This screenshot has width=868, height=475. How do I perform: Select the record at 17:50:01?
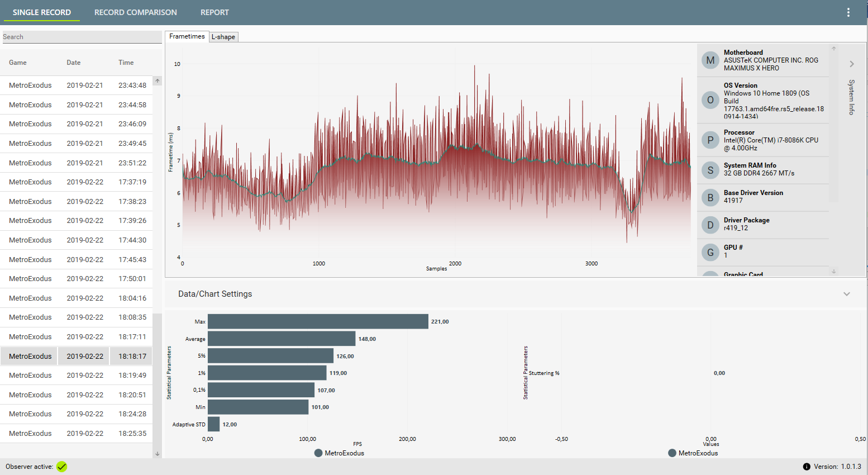click(77, 279)
